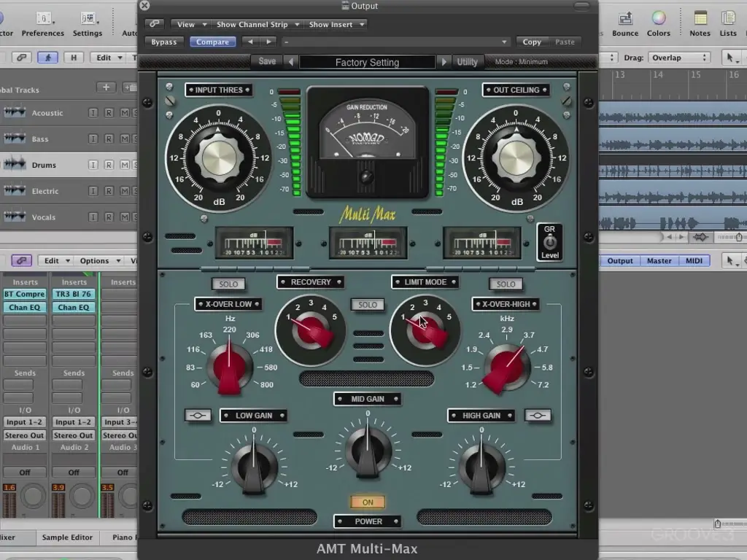Viewport: 747px width, 560px height.
Task: Select the pointer tool in arrange toolbar
Action: (x=730, y=58)
